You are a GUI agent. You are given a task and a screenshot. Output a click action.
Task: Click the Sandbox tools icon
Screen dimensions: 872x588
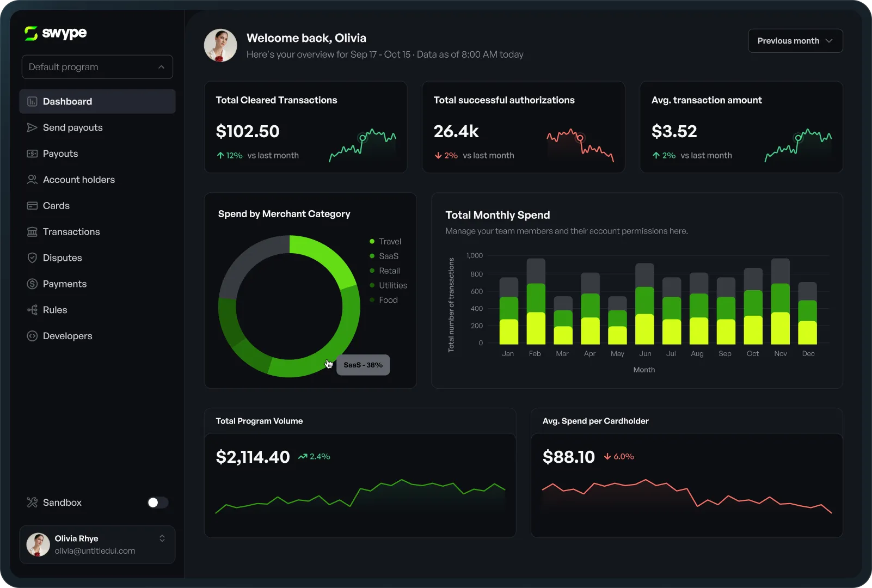[32, 503]
